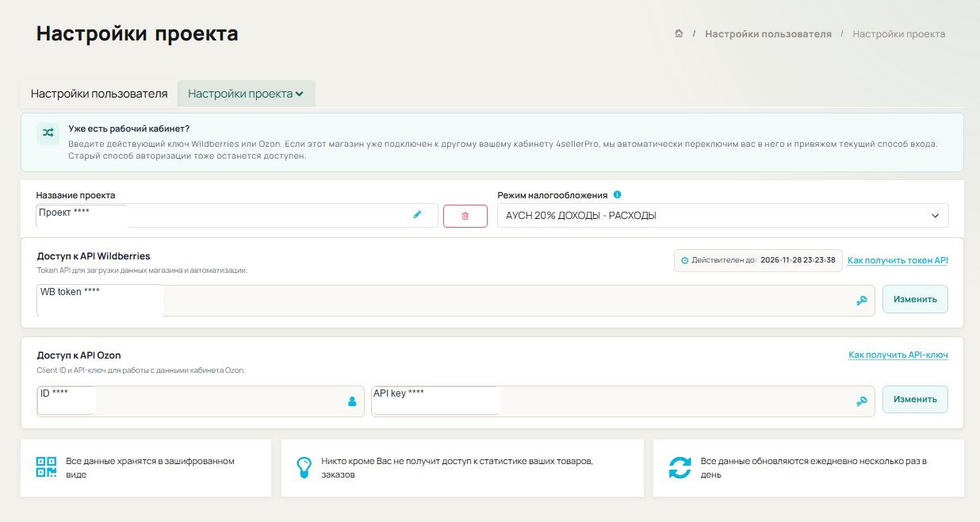
Task: Click the WB token input field
Action: tap(456, 301)
